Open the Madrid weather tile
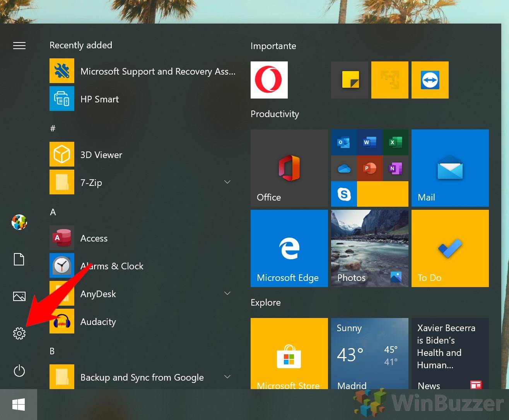The width and height of the screenshot is (509, 420). [370, 354]
